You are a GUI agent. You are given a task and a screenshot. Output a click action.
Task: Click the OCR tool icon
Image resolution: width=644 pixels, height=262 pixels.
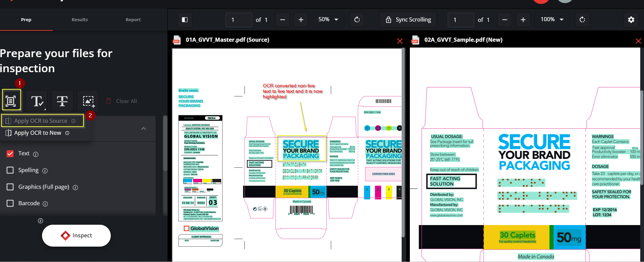(11, 101)
